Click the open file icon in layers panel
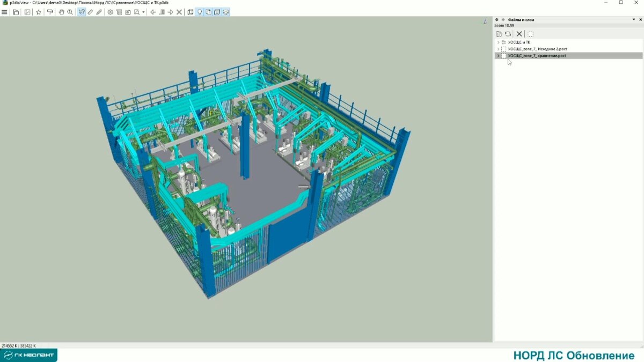 [x=499, y=34]
